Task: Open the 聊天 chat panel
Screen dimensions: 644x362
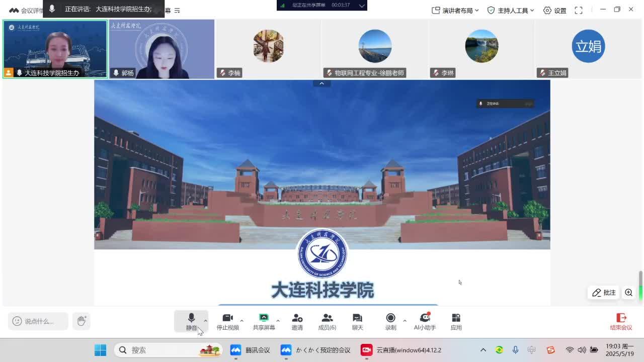Action: coord(357,322)
